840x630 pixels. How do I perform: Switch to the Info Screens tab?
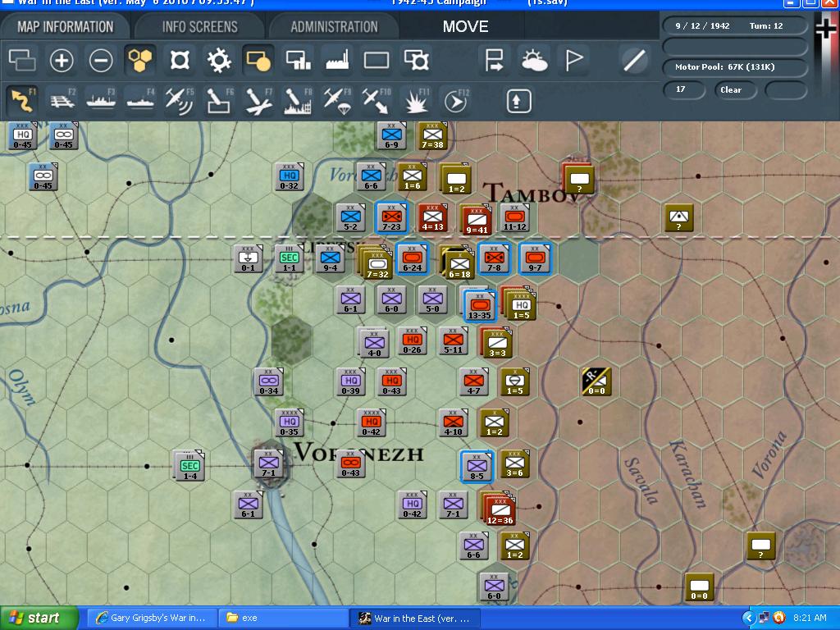point(200,27)
